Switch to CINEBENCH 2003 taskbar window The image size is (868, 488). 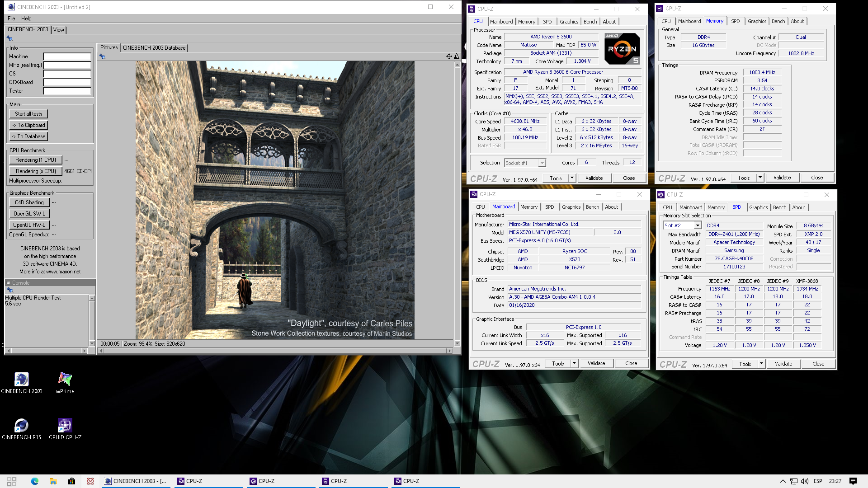point(136,481)
